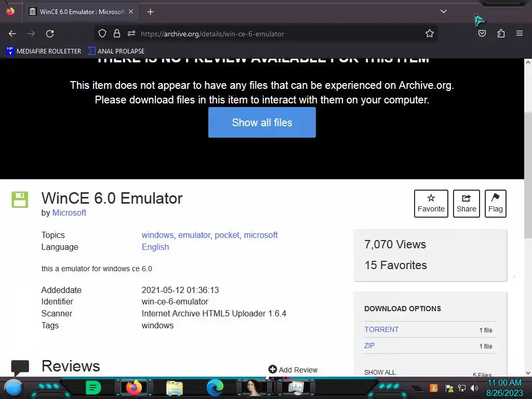Click the 7,070 Views text
Screen dimensions: 532x399
[395, 244]
